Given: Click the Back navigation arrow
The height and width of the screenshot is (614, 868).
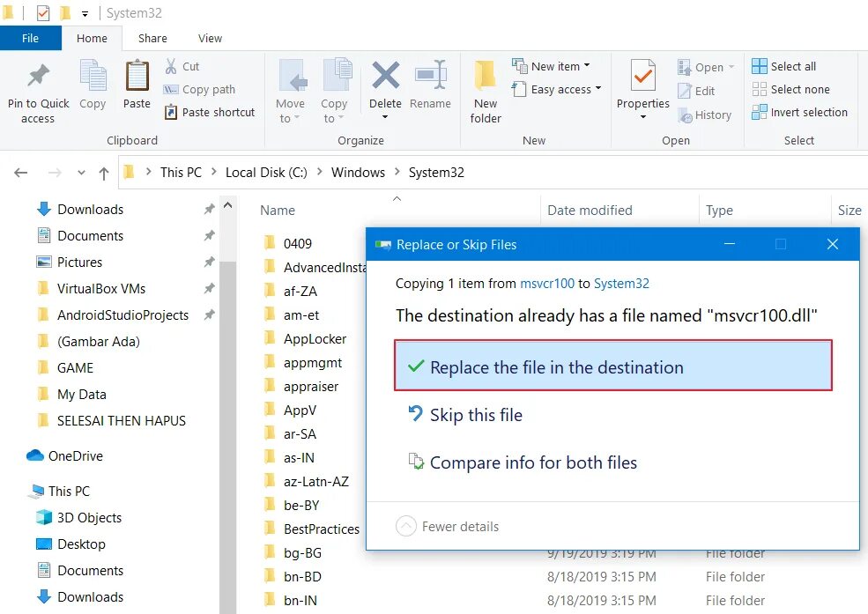Looking at the screenshot, I should pyautogui.click(x=21, y=173).
